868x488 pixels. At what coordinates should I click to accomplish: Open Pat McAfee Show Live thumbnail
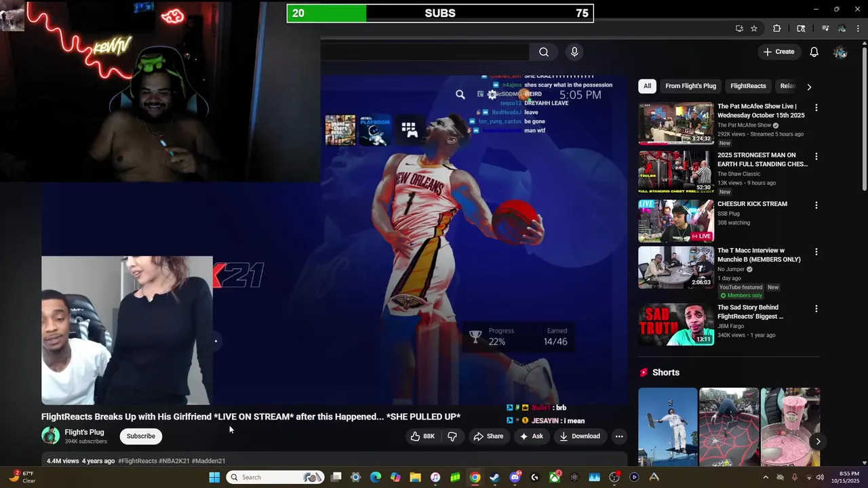(x=676, y=123)
